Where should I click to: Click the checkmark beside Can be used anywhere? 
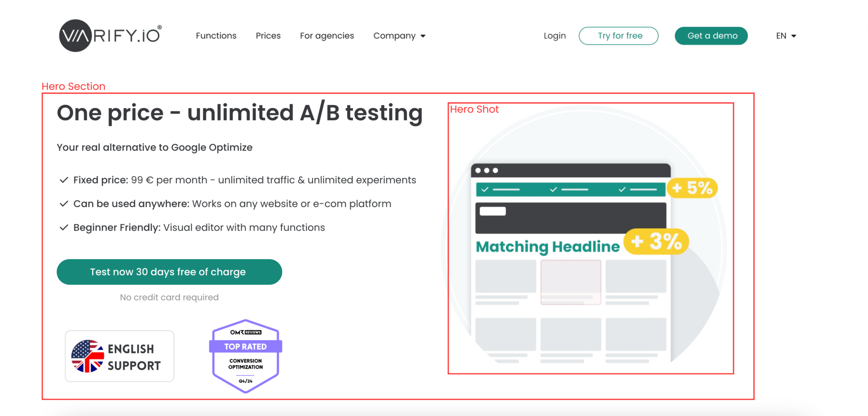64,204
